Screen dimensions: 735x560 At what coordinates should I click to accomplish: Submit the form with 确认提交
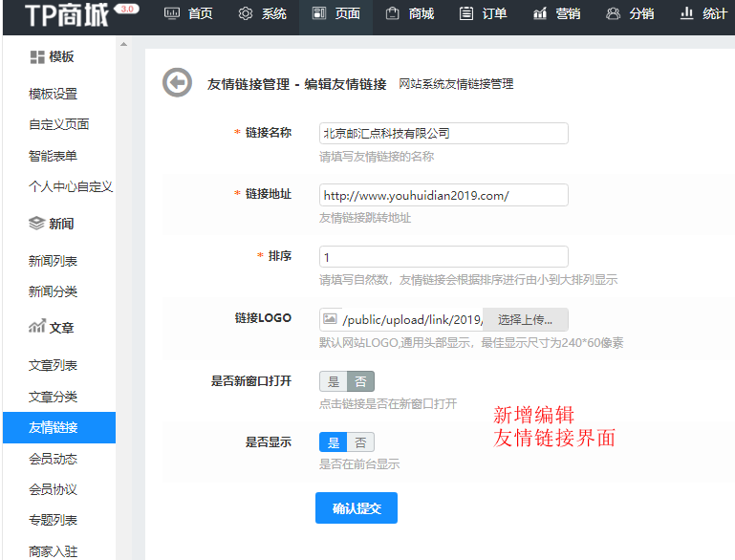(356, 508)
